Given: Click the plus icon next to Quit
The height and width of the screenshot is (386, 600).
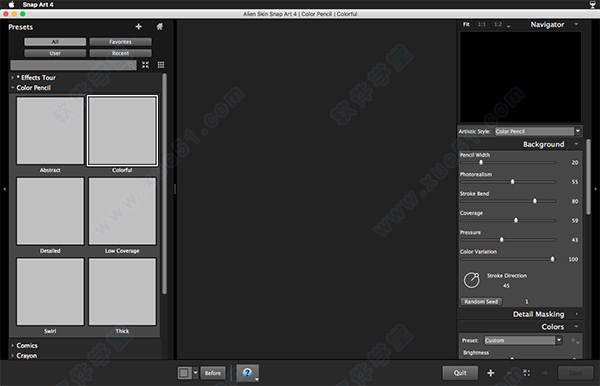Looking at the screenshot, I should (x=491, y=373).
